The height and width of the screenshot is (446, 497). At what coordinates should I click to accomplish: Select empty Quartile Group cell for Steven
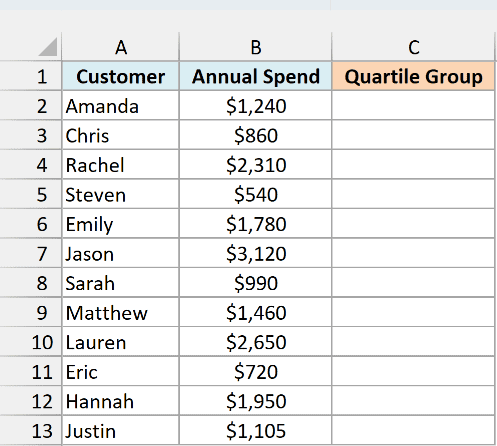point(413,194)
